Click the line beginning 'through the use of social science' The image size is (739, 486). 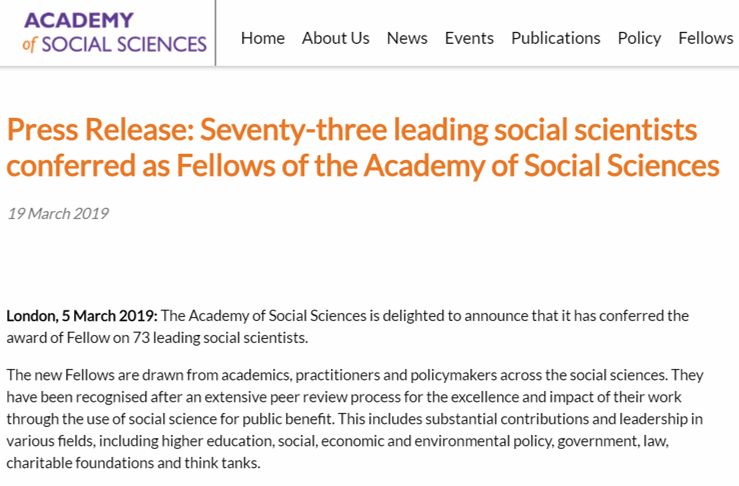[x=354, y=419]
